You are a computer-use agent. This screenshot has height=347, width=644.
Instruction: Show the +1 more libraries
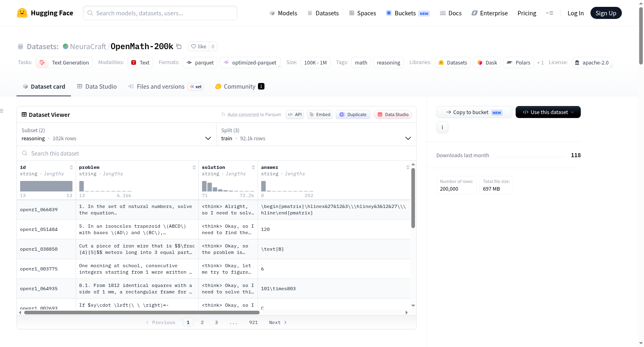[x=540, y=62]
